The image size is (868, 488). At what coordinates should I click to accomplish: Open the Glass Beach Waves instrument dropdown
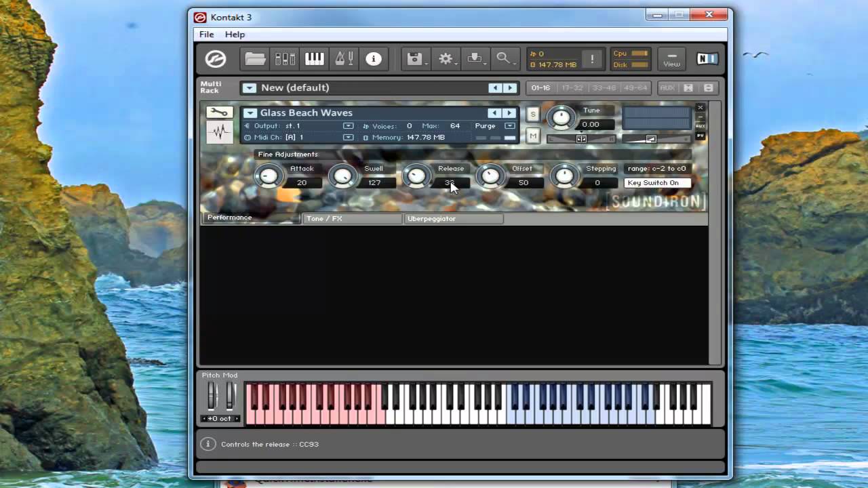click(x=250, y=113)
